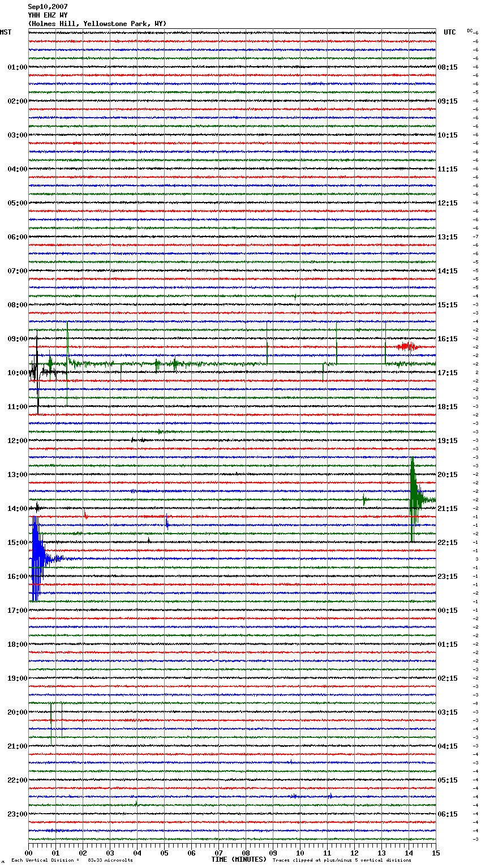Click minute tick '14' on the time axis

409,853
